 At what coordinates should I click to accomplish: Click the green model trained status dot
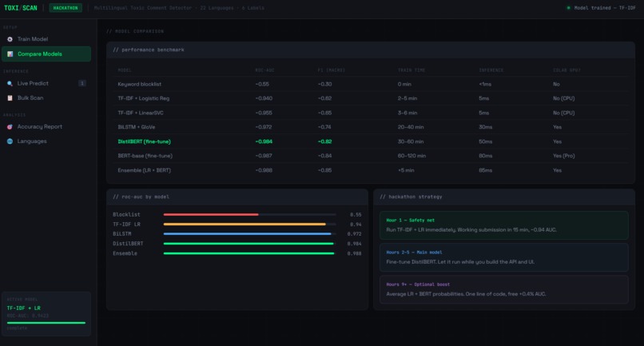(568, 8)
